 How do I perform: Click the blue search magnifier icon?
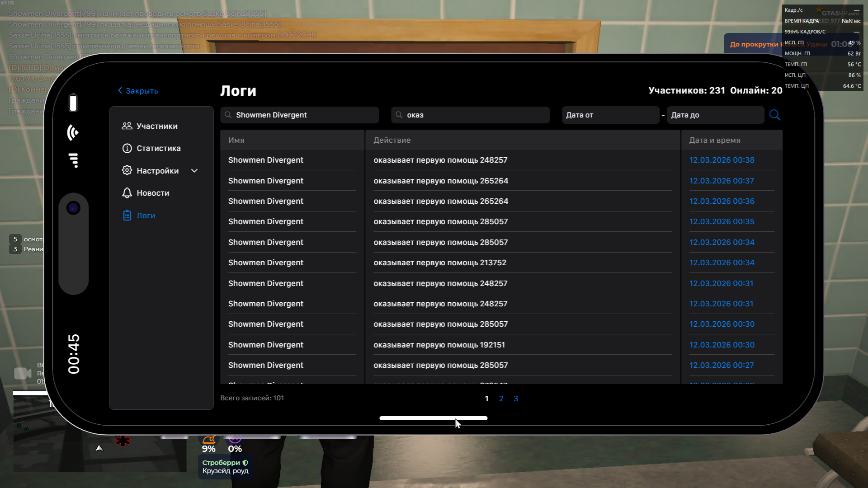pos(774,115)
